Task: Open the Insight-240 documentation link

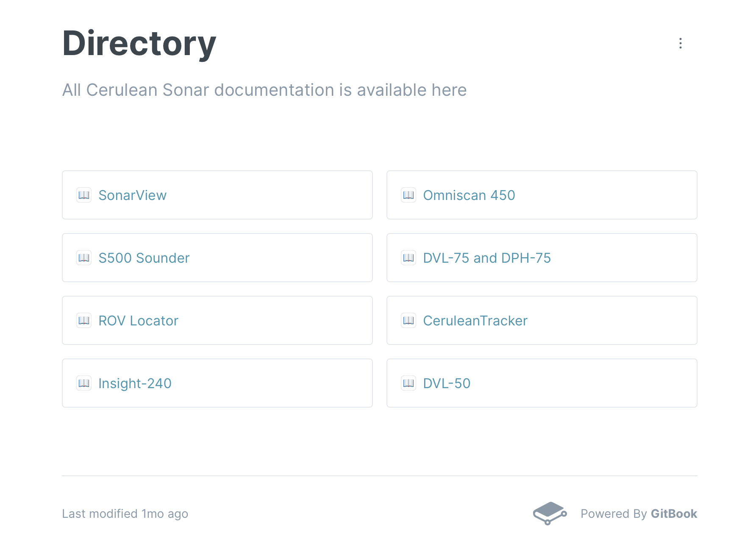Action: pos(217,383)
